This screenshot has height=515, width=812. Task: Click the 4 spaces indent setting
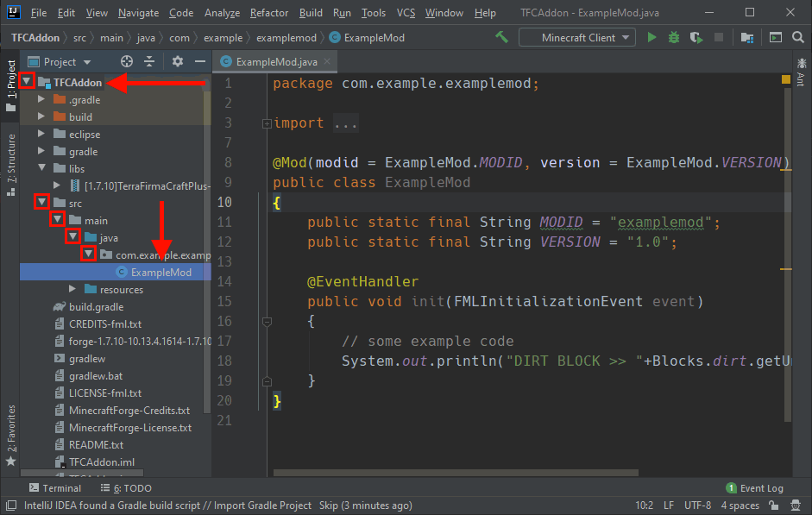(x=740, y=506)
